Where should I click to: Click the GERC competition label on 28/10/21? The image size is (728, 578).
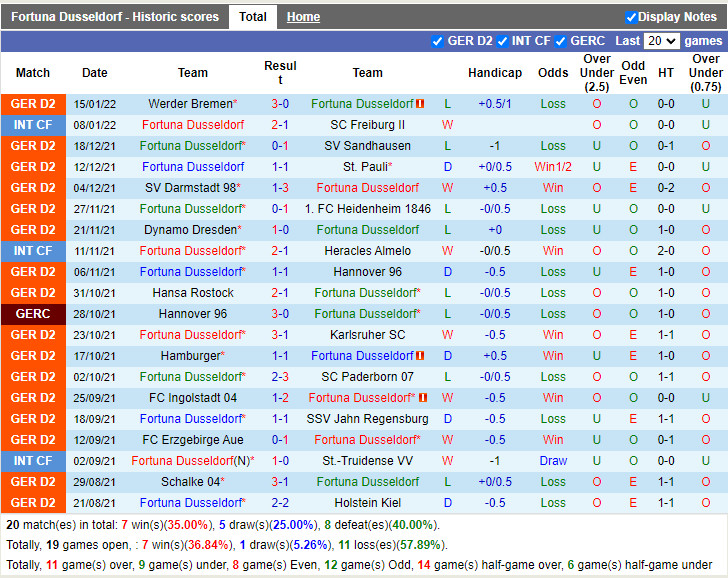[33, 314]
